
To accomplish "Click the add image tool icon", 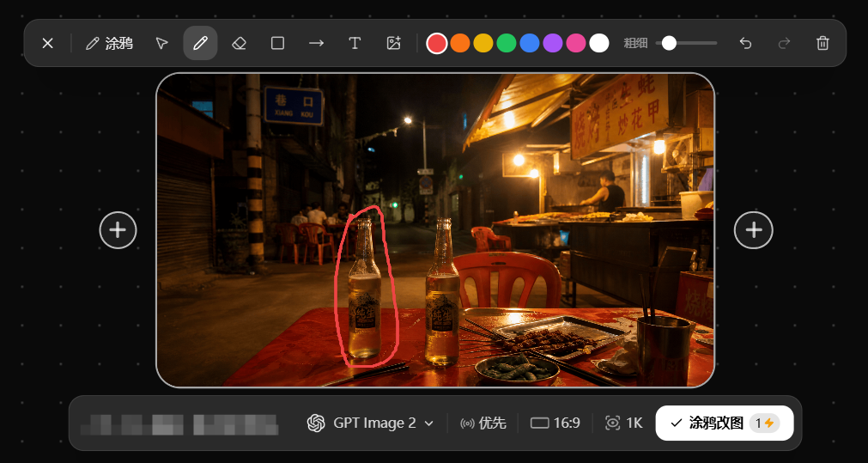I will (393, 43).
